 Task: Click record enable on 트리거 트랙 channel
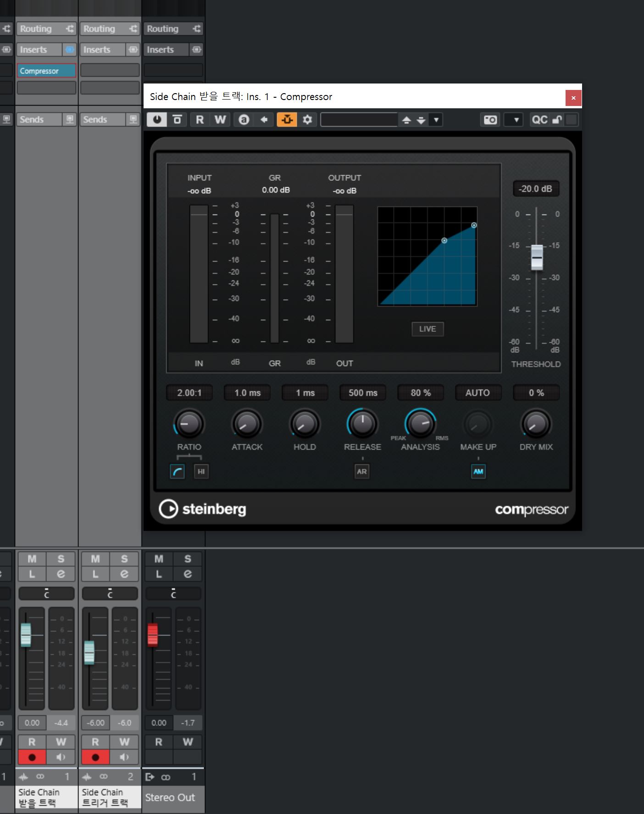95,757
